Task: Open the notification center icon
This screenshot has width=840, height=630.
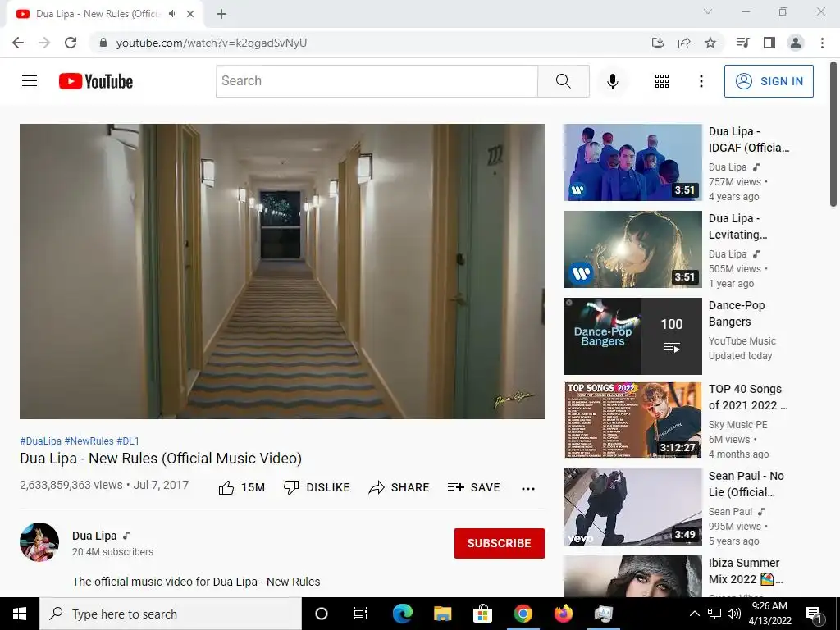Action: pyautogui.click(x=815, y=614)
